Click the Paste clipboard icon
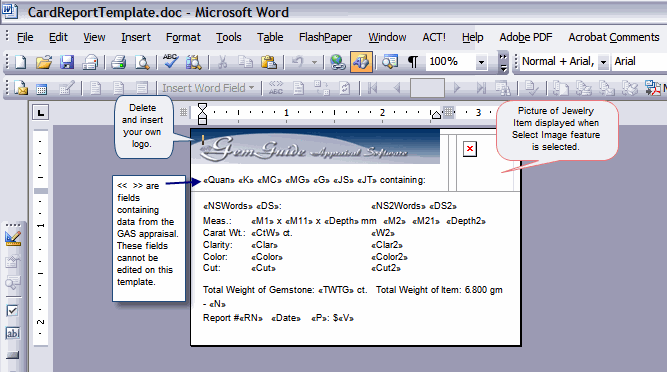Viewport: 667px width, 372px height. (x=269, y=62)
